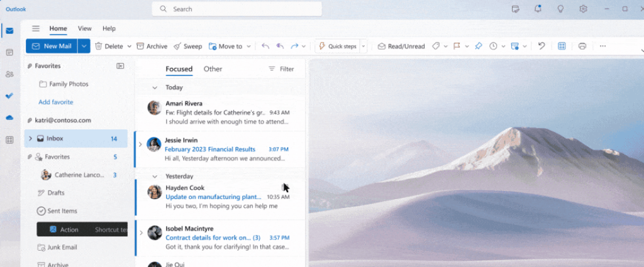Open the Calendar module icon
Screen dimensions: 644x267
pos(9,52)
